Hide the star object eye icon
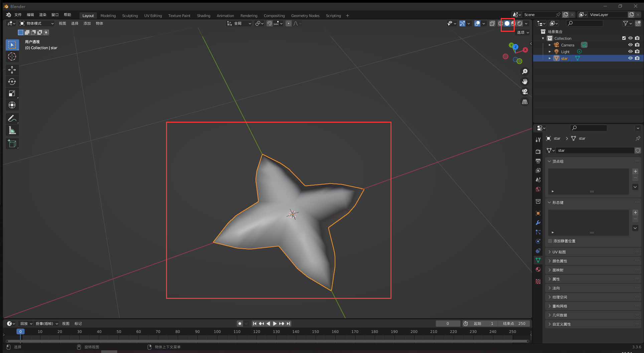644x353 pixels. 630,58
